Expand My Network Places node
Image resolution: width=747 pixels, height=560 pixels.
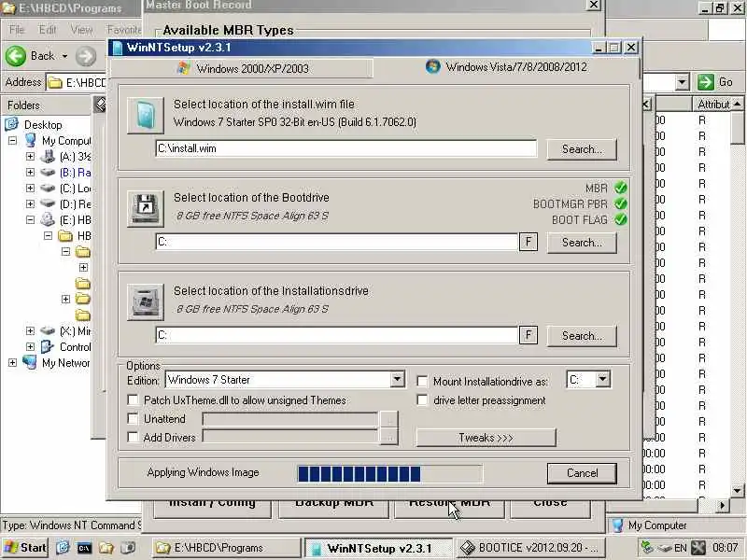click(x=12, y=362)
